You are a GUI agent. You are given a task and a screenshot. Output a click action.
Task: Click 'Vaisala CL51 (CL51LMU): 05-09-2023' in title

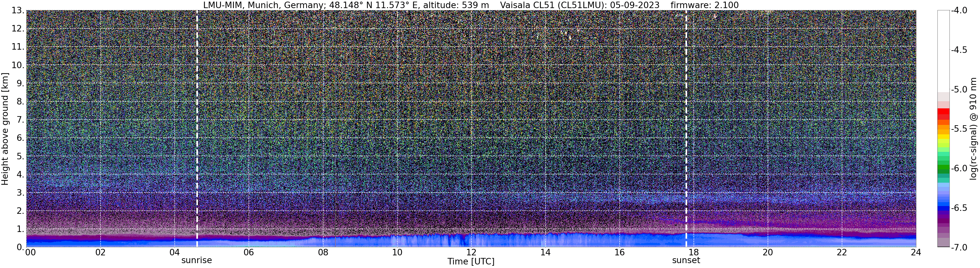pyautogui.click(x=580, y=5)
